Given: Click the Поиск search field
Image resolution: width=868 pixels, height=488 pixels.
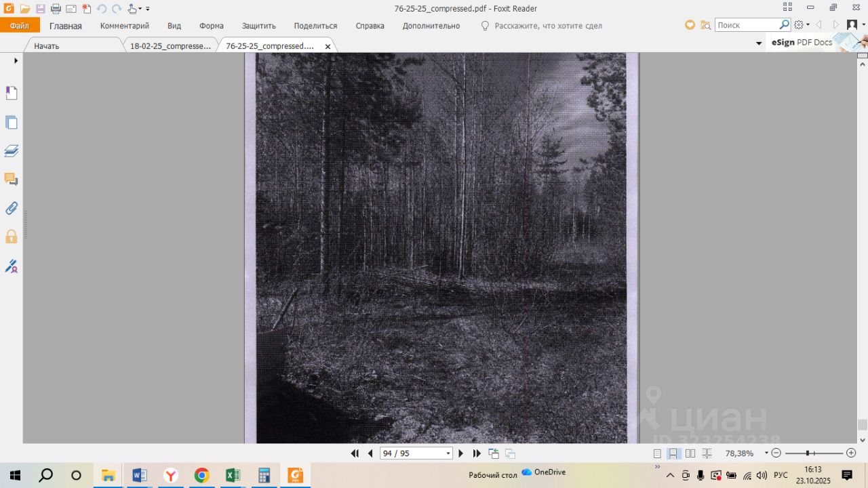Looking at the screenshot, I should [747, 25].
